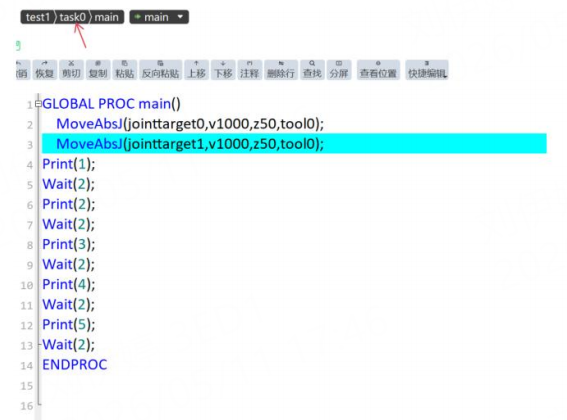
Task: Click the highlighted MoveAbsJ jointtarget1 line
Action: [294, 144]
